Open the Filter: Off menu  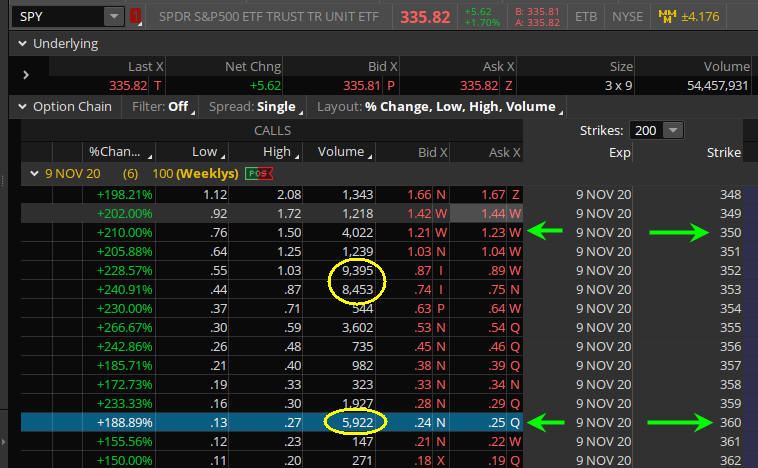pyautogui.click(x=163, y=107)
